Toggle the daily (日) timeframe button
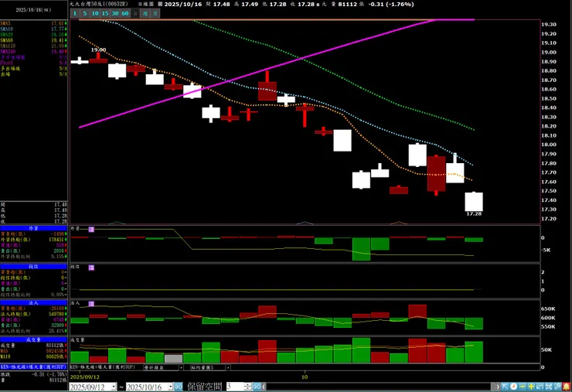Screen dimensions: 572x392 tap(135, 13)
